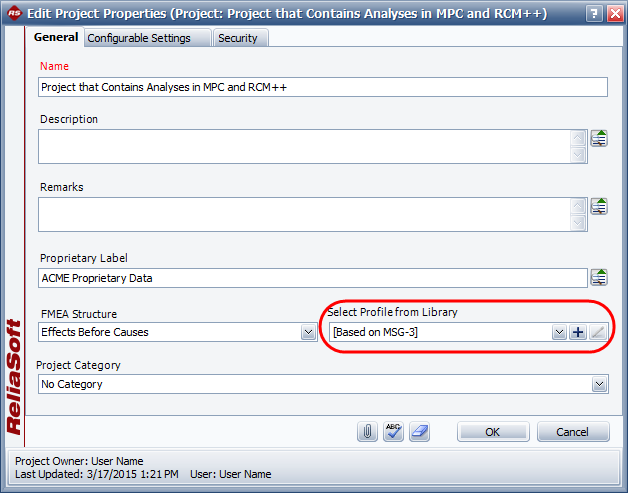Click the Description scrollbar down arrow
The image size is (628, 493).
point(578,155)
